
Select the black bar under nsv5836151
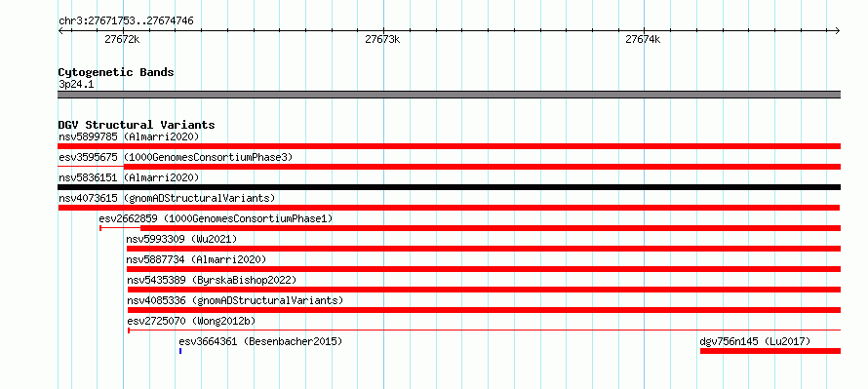(449, 187)
